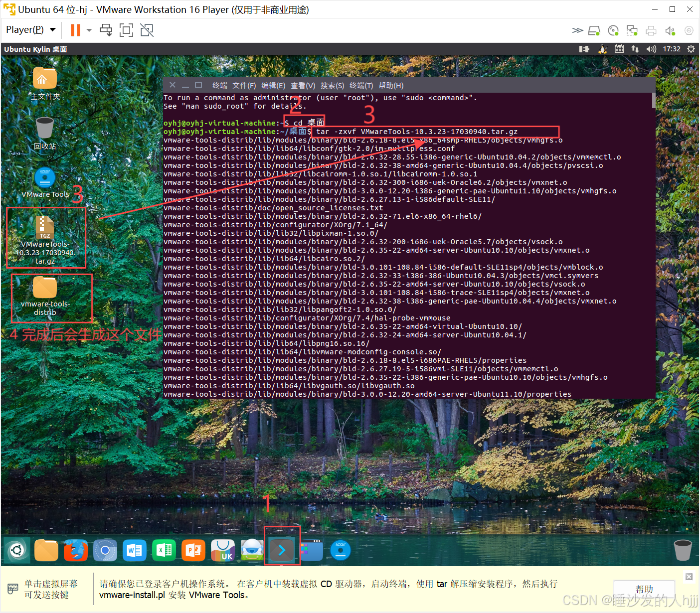Open the VMware camera device icon
This screenshot has height=613, width=700.
pos(689,30)
